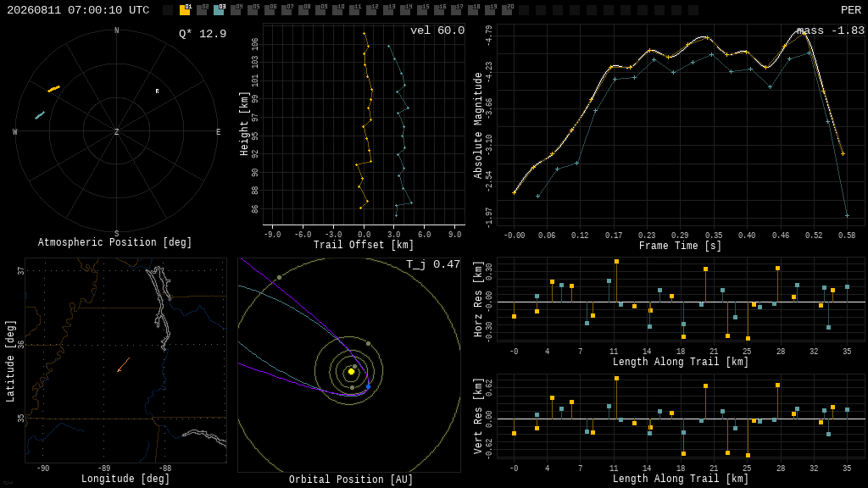Screen dimensions: 868x488
Task: Click the gray station 04 square
Action: click(x=236, y=9)
